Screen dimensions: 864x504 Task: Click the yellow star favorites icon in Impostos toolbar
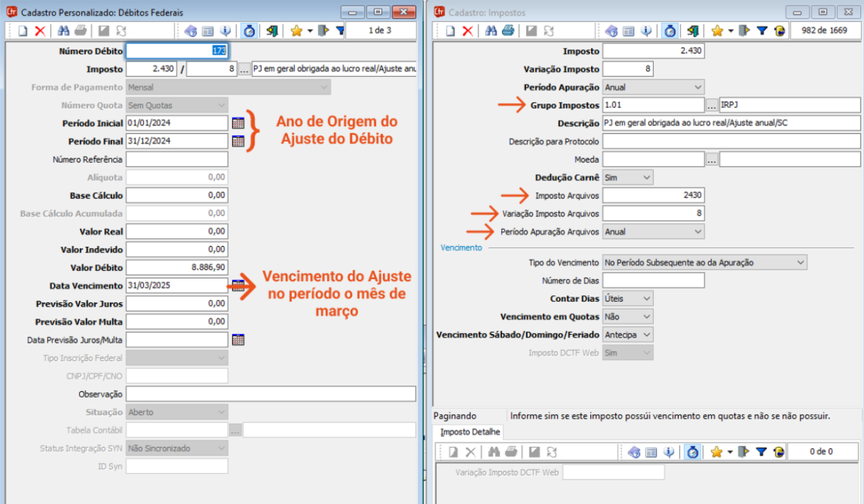[717, 31]
